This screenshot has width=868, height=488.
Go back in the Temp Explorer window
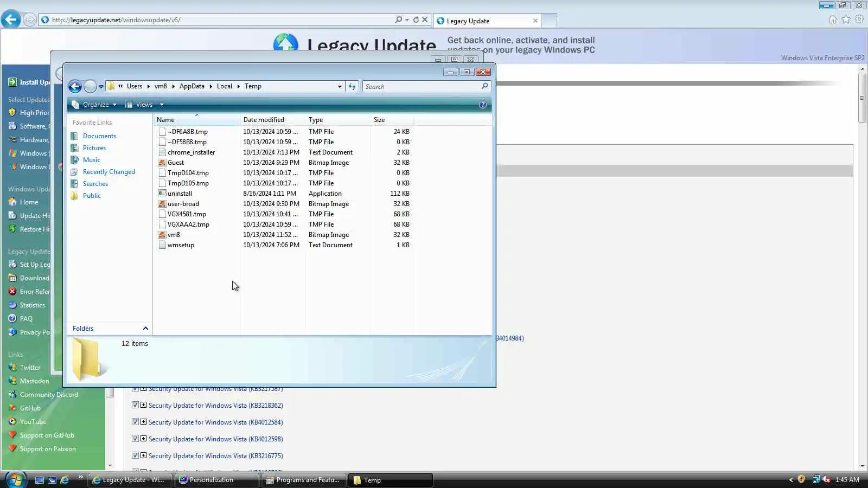tap(75, 86)
